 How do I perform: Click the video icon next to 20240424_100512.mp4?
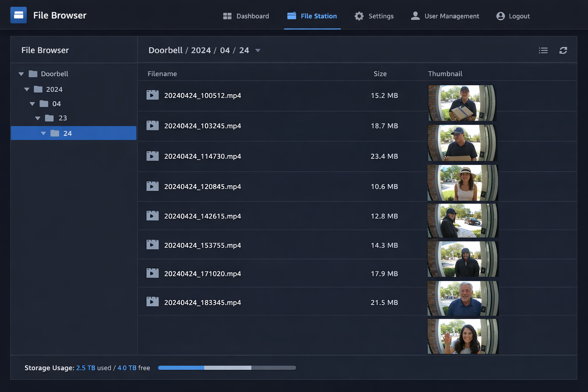tap(152, 95)
